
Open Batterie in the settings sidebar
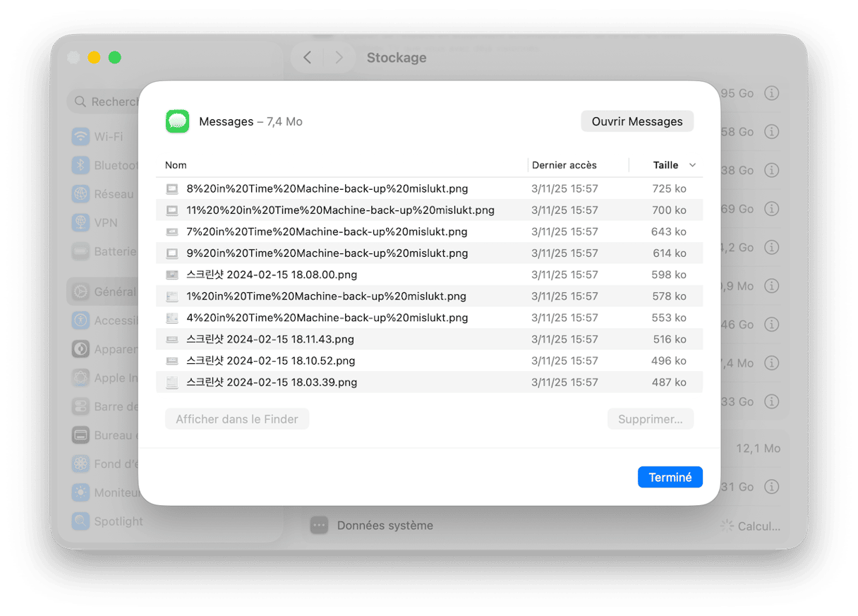[104, 251]
